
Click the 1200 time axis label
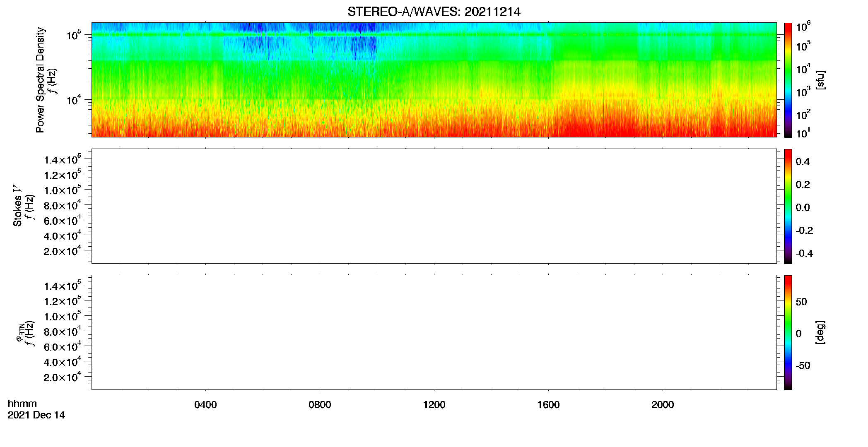tap(434, 405)
